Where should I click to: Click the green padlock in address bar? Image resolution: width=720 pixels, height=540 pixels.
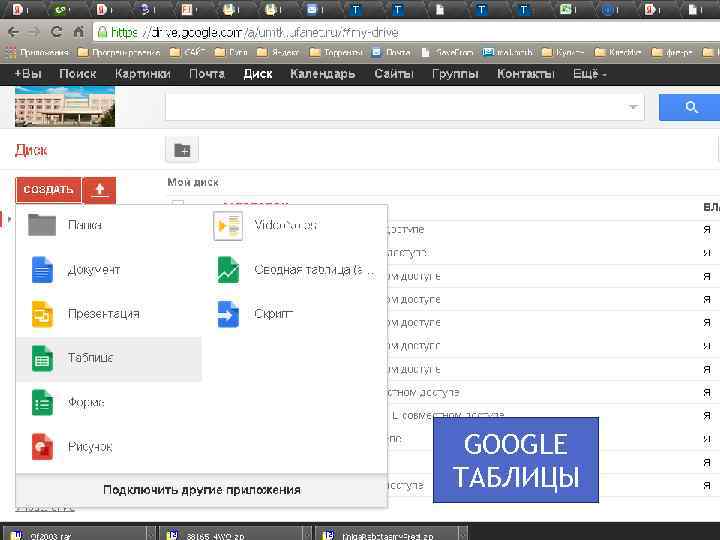click(102, 32)
